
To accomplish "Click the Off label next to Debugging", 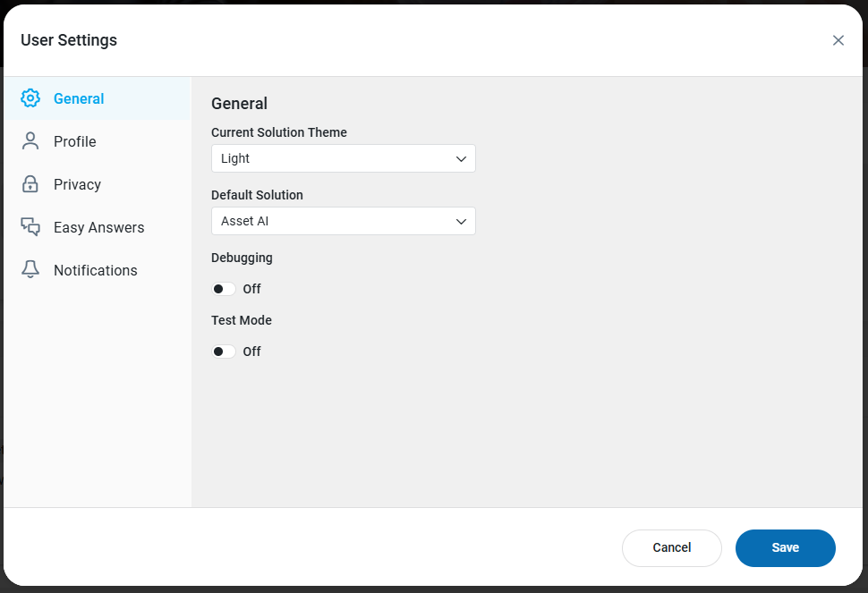I will coord(251,289).
